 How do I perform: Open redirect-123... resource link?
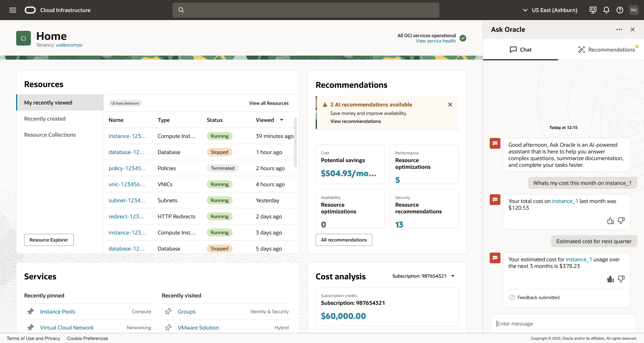coord(126,216)
